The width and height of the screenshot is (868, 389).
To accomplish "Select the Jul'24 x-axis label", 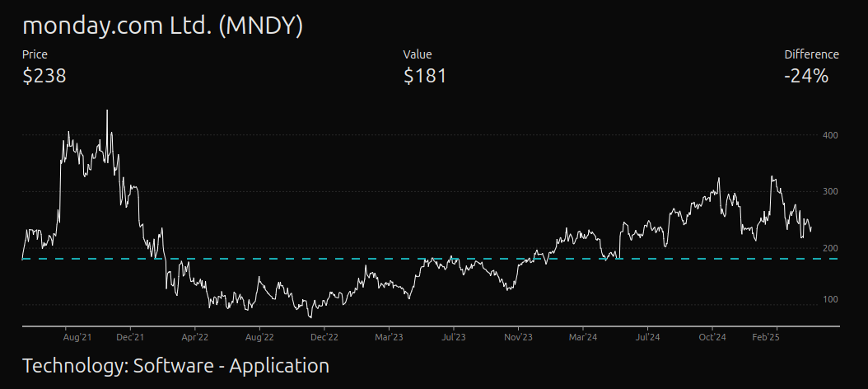I will coord(647,336).
